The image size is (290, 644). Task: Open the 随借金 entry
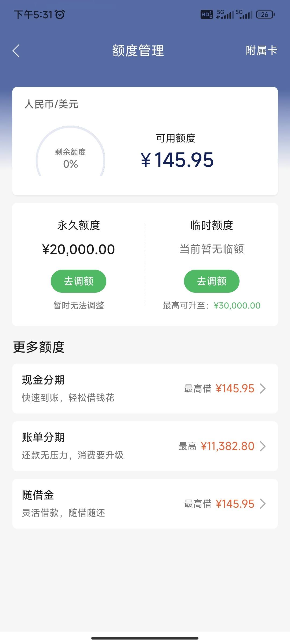[145, 504]
